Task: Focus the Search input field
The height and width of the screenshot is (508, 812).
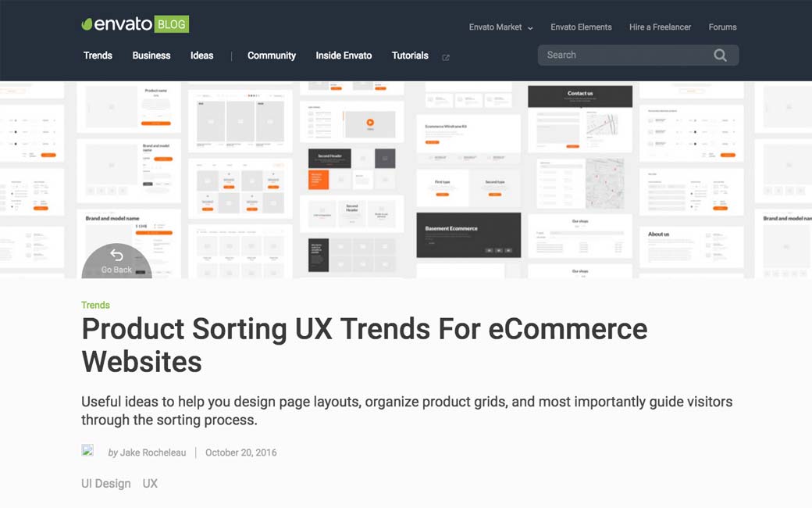Action: 625,55
